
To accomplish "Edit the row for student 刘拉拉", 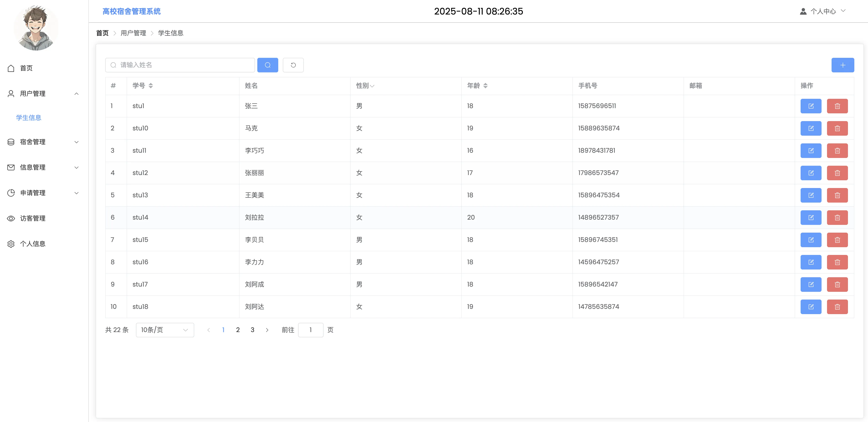I will coord(811,218).
